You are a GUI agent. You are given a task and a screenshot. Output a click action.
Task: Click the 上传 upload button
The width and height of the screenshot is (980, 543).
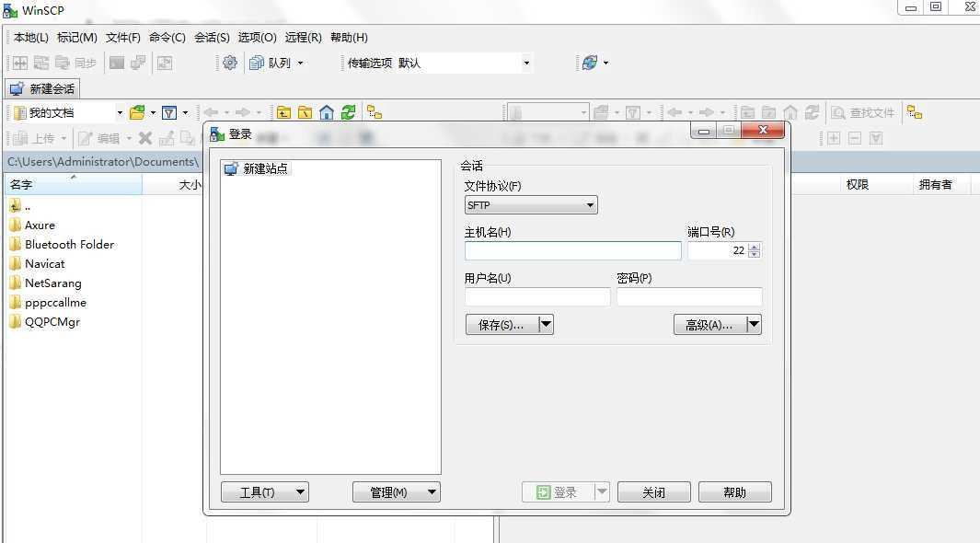pyautogui.click(x=34, y=138)
